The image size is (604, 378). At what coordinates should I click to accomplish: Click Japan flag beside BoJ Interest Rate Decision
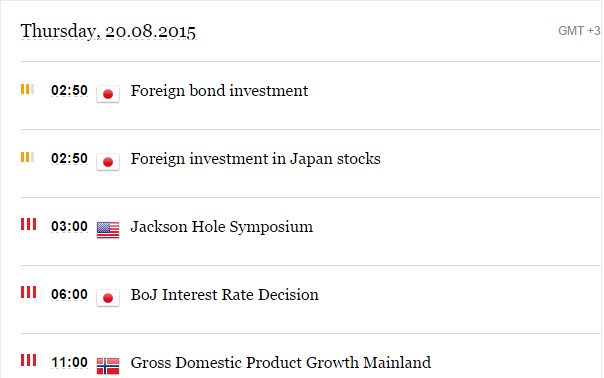[x=108, y=297]
